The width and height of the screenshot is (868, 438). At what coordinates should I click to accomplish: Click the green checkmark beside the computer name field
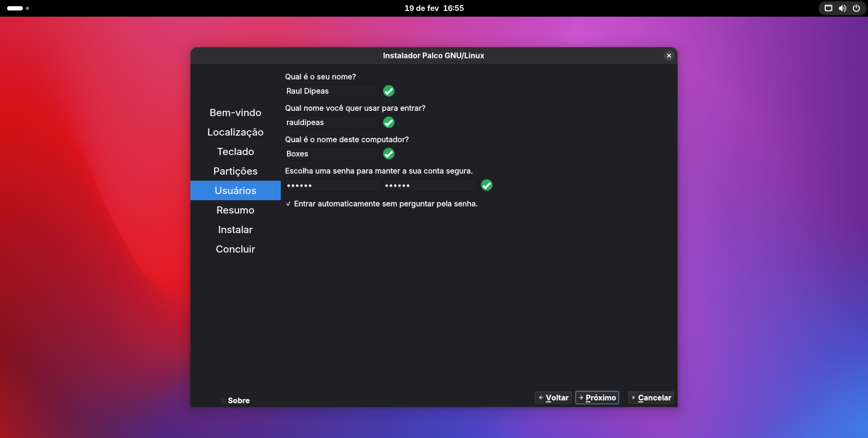[x=389, y=154]
